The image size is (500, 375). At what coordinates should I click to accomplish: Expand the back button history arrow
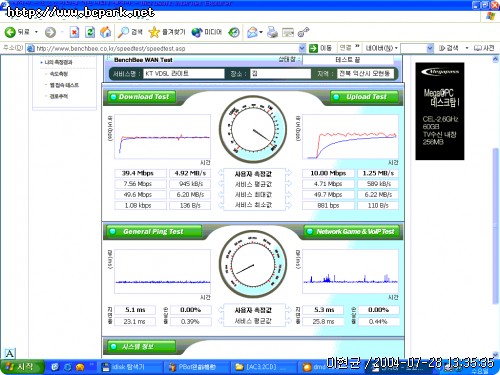click(36, 32)
